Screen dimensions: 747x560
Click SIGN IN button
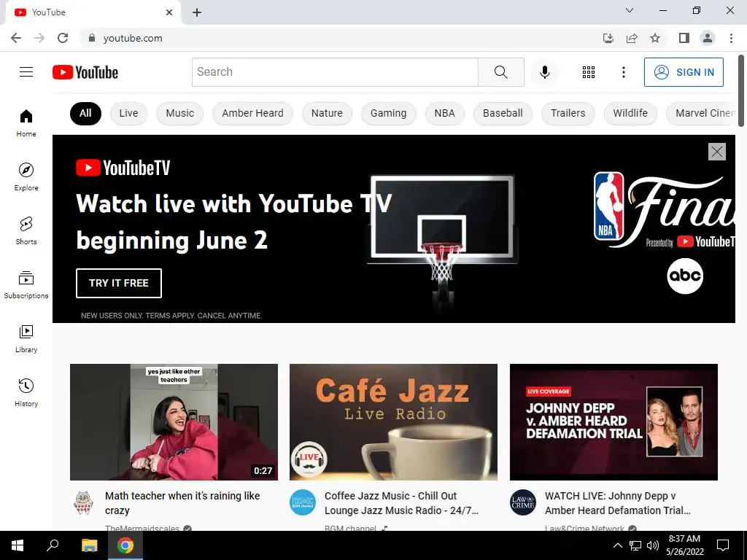click(684, 72)
